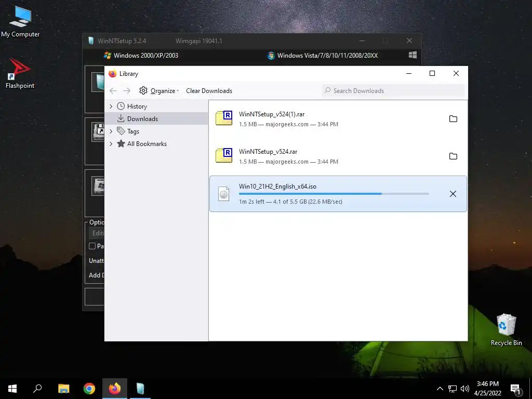Viewport: 532px width, 399px height.
Task: Open taskbar search magnifier
Action: point(37,389)
